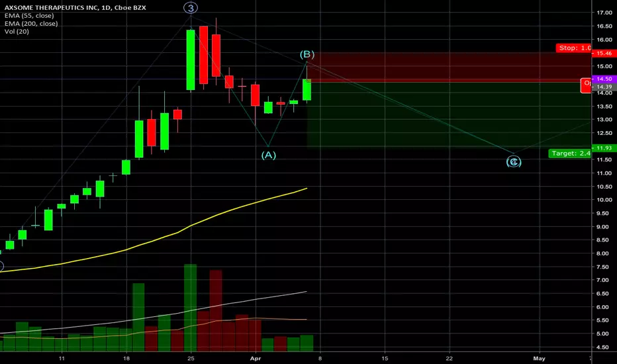The width and height of the screenshot is (617, 364).
Task: Select the tallest red volume bar
Action: [216, 310]
